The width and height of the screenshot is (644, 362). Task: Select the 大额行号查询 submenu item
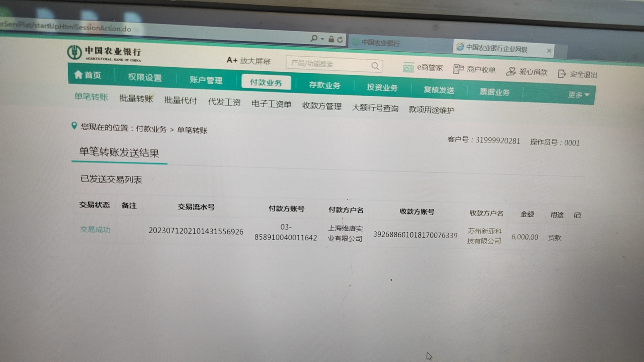[x=375, y=108]
